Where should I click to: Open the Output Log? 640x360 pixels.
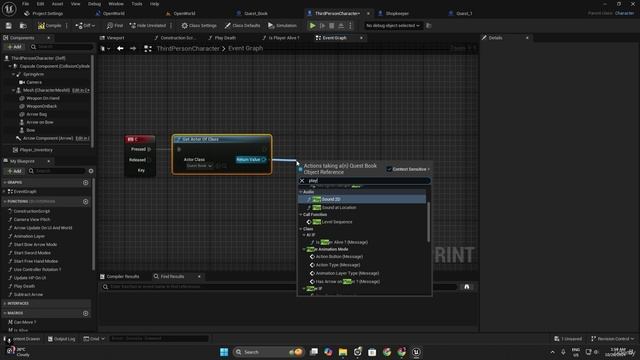61,339
